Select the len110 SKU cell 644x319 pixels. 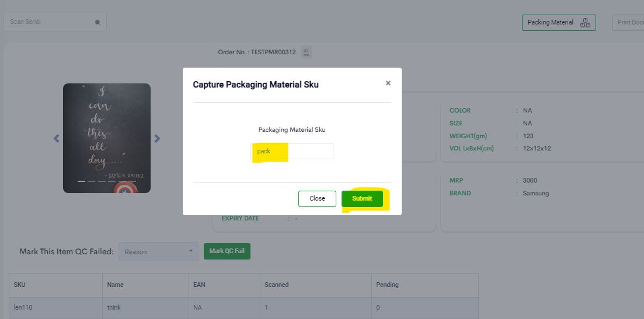coord(56,307)
